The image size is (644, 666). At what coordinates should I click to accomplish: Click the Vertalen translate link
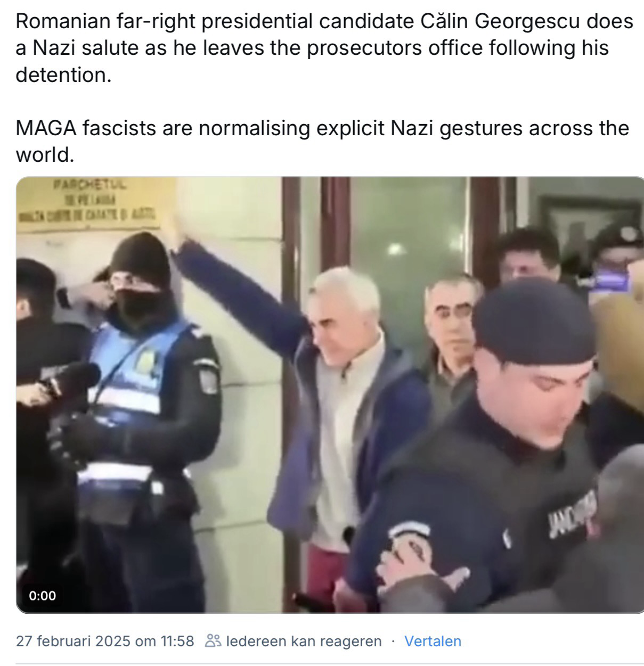[x=433, y=641]
